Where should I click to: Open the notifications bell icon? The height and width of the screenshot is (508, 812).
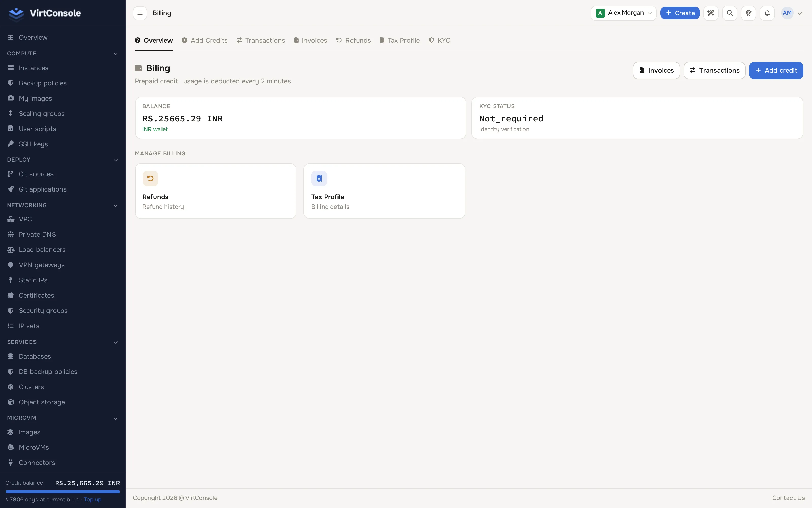(767, 13)
